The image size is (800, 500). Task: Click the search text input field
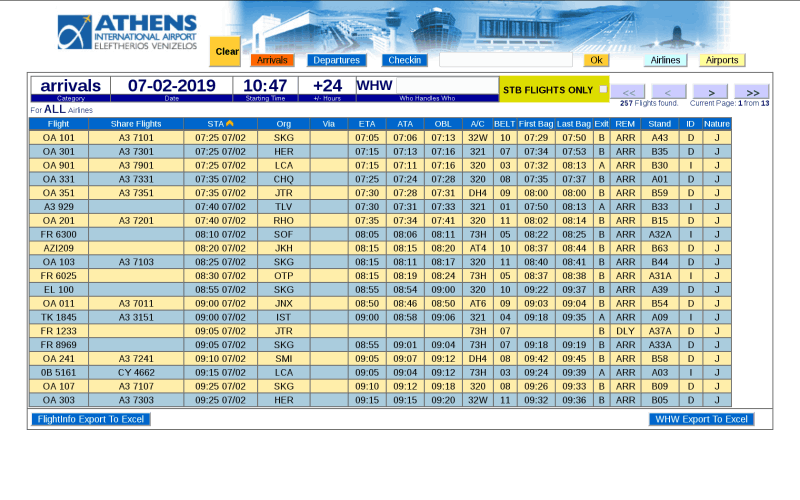[509, 60]
